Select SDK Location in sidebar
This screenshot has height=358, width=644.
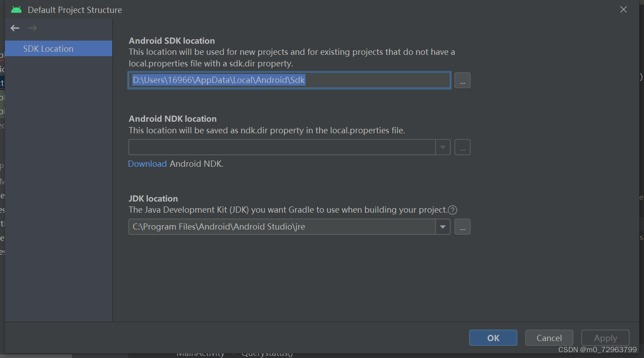(58, 49)
